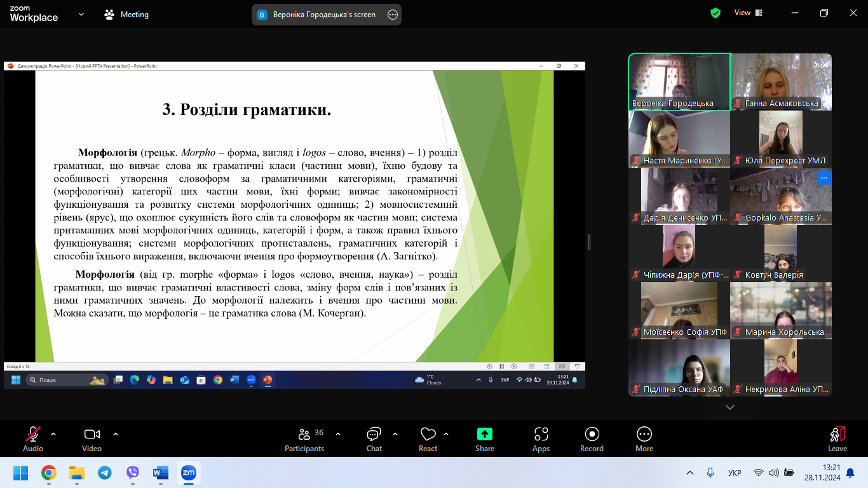868x488 pixels.
Task: Open Viber from the taskbar
Action: click(x=133, y=473)
